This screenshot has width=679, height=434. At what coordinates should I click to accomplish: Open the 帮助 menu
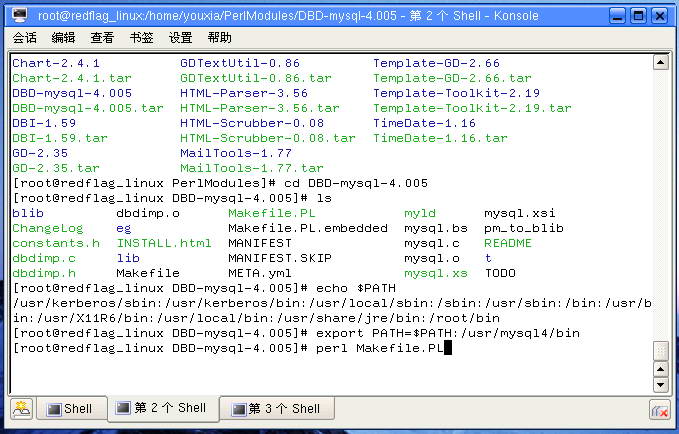220,38
